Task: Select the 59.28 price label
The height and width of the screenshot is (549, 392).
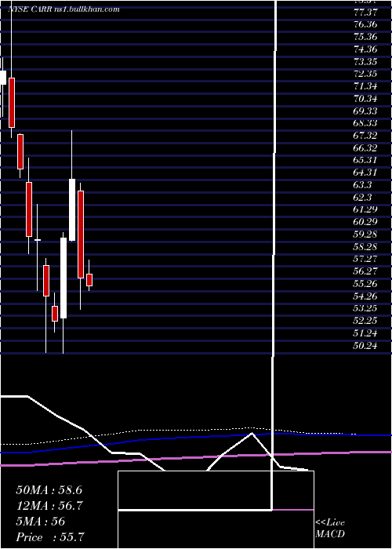Action: (x=365, y=234)
